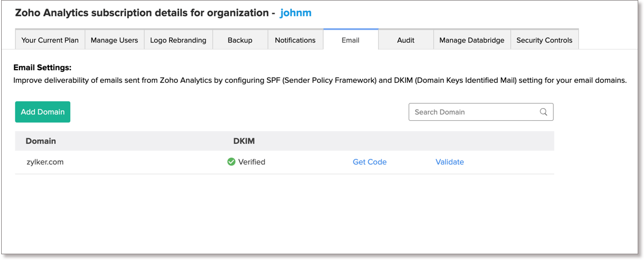Click the johnm organization name
644x260 pixels.
pos(296,13)
